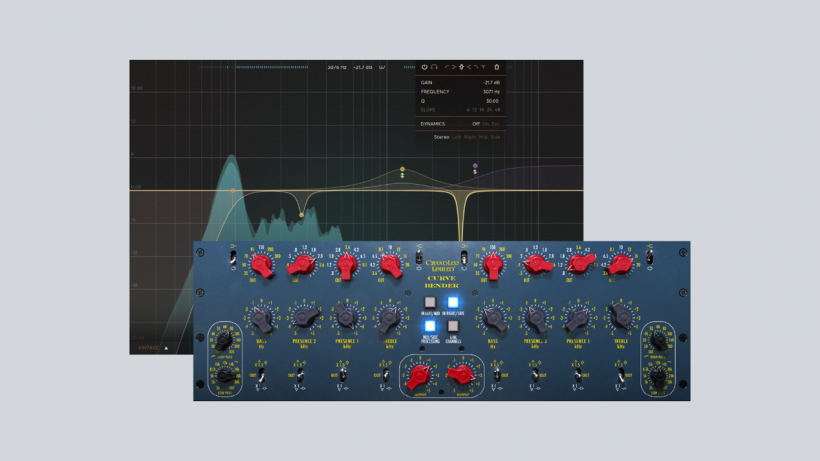Image resolution: width=820 pixels, height=461 pixels.
Task: Toggle the MID/SIDE PROCESSING lit button
Action: (430, 326)
